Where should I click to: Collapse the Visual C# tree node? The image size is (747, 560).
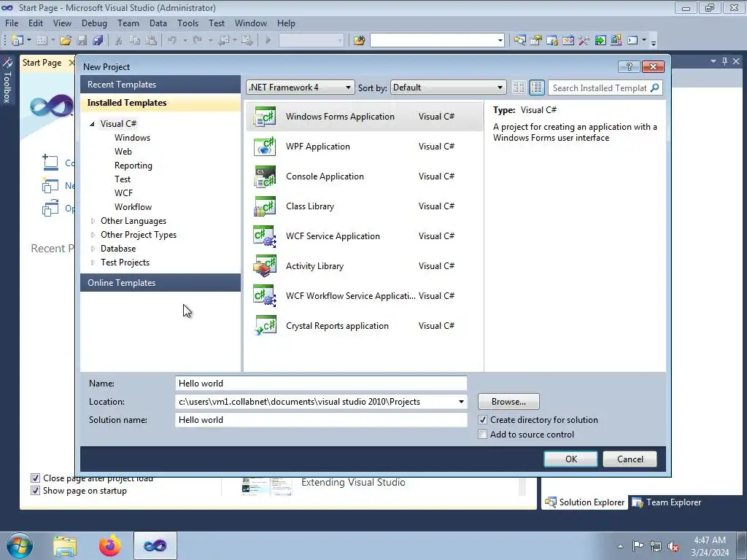[x=93, y=124]
